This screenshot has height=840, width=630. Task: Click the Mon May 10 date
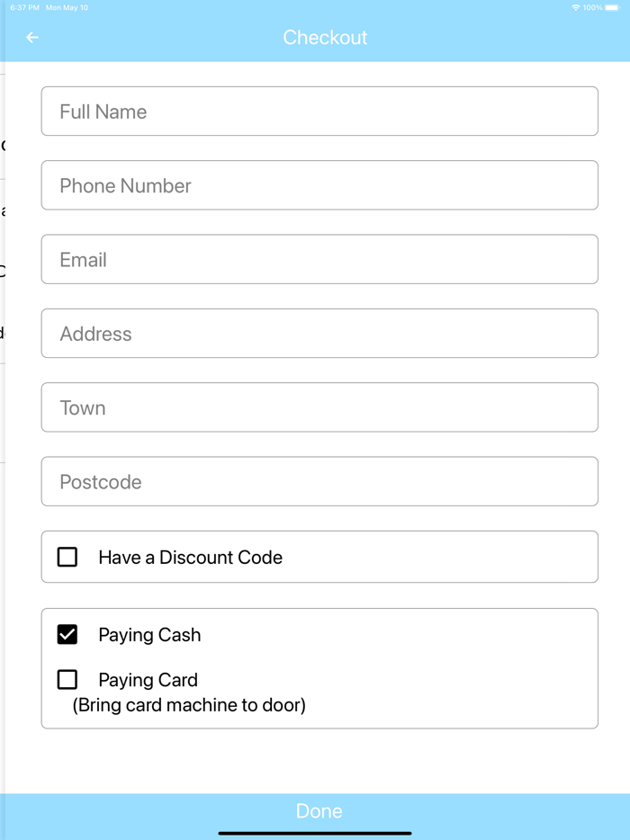(67, 7)
